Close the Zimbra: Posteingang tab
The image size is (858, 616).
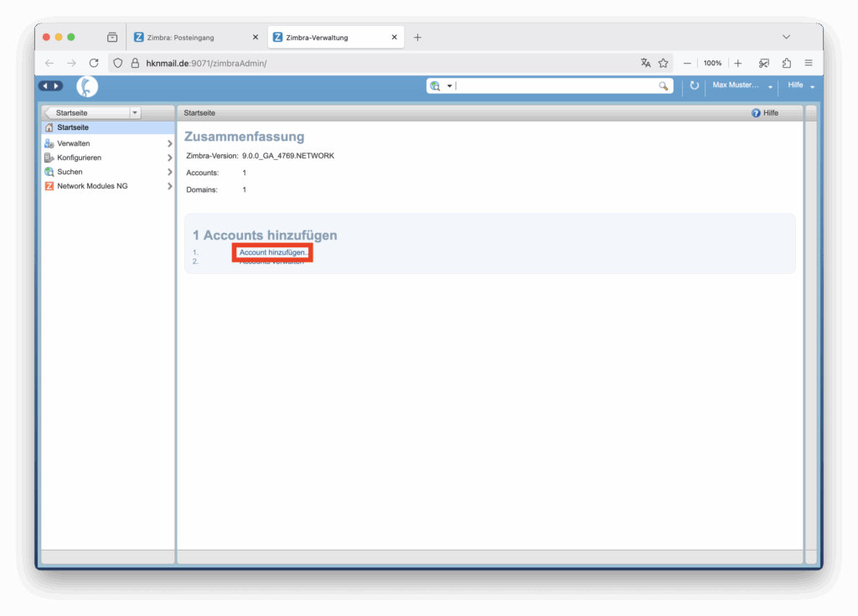255,37
